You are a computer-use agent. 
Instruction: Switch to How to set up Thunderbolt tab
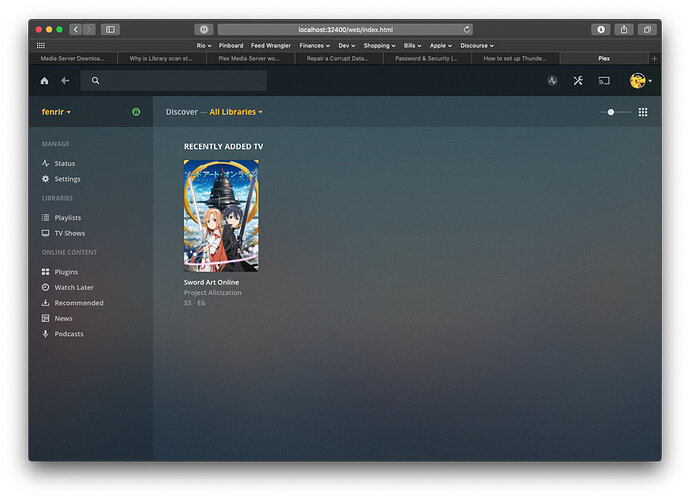(515, 58)
